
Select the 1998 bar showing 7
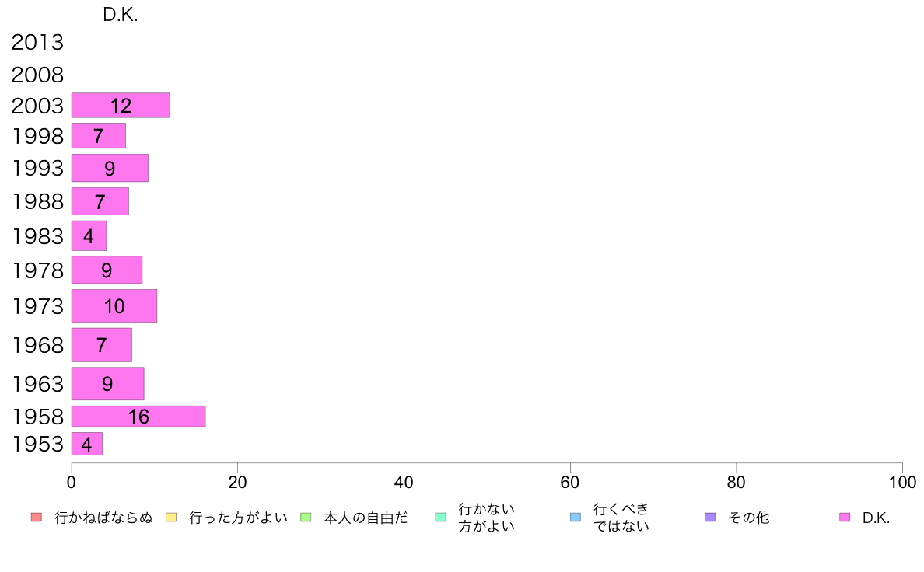coord(99,135)
